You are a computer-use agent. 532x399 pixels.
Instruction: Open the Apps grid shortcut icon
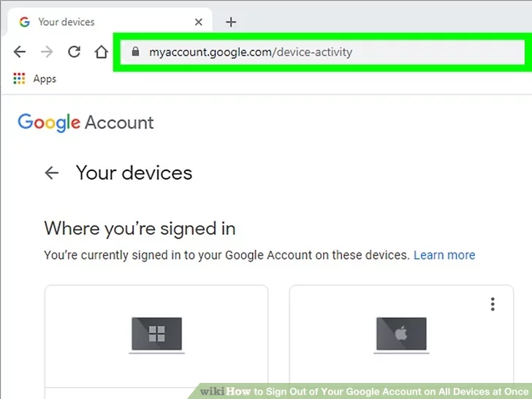[x=19, y=79]
